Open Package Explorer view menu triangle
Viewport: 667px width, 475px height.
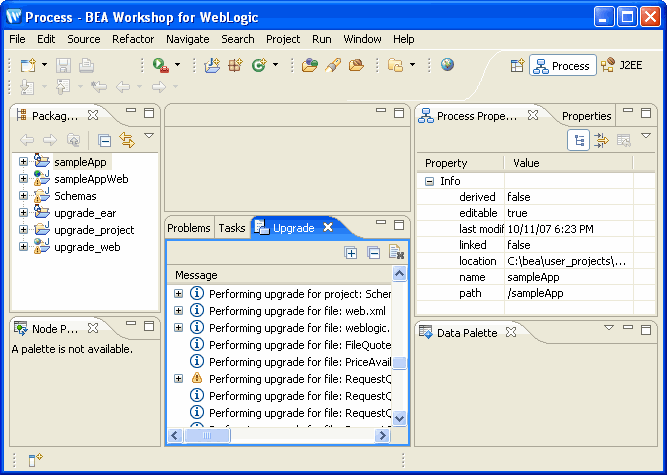tap(148, 136)
